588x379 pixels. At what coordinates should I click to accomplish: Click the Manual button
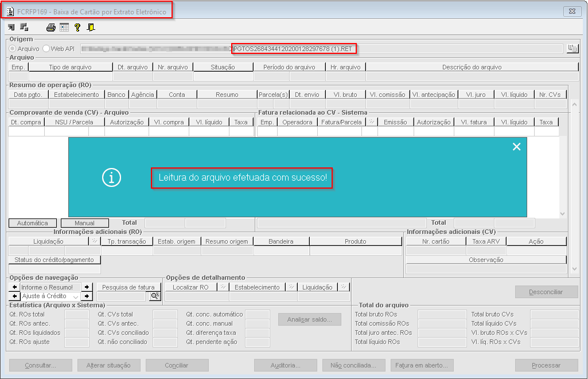85,223
